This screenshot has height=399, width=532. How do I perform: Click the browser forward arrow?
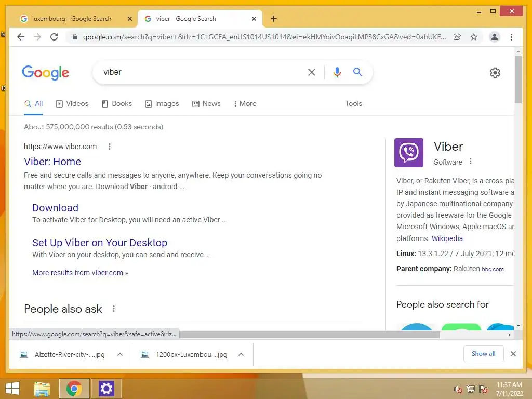pos(37,37)
